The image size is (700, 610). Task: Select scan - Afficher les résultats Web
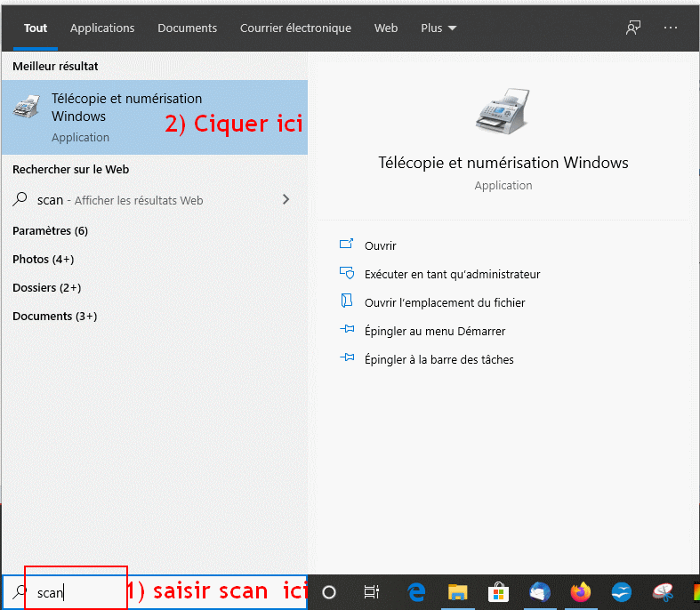tap(155, 200)
